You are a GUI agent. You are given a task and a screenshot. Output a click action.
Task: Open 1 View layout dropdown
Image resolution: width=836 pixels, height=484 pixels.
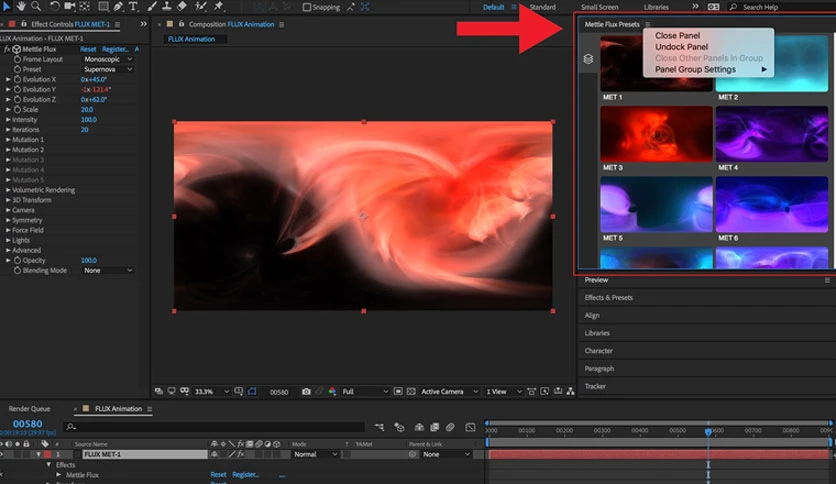(503, 391)
